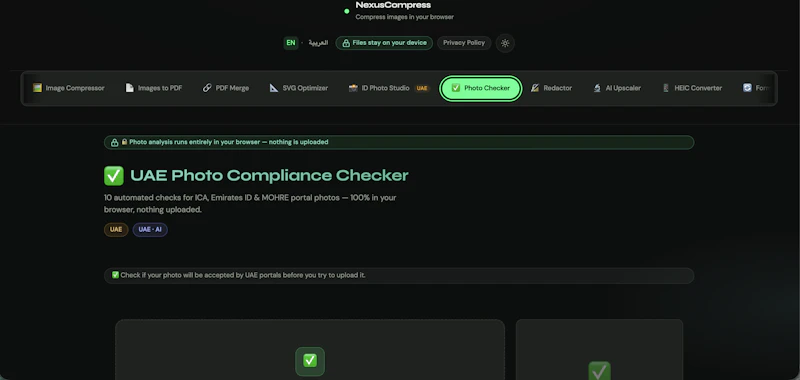
Task: Switch language to EN
Action: tap(291, 43)
